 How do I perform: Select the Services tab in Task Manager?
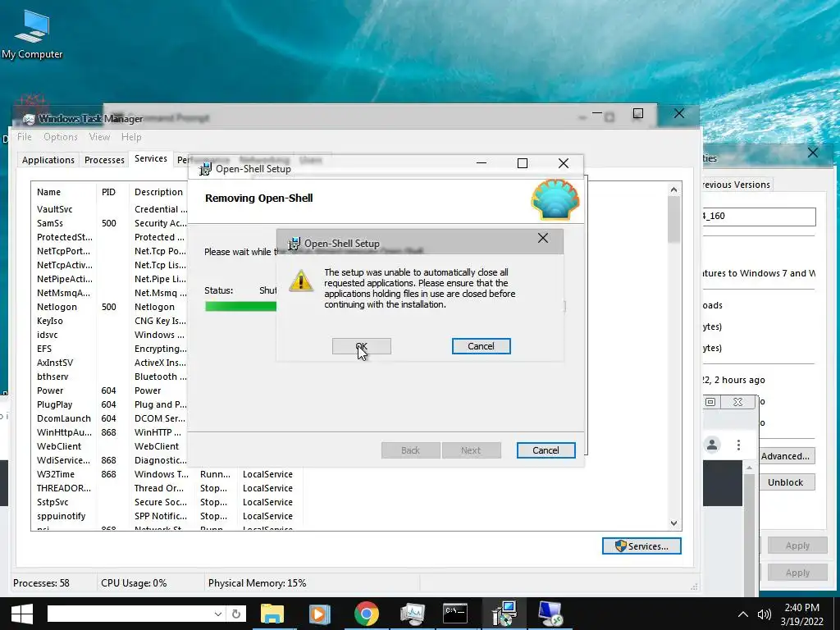coord(151,158)
